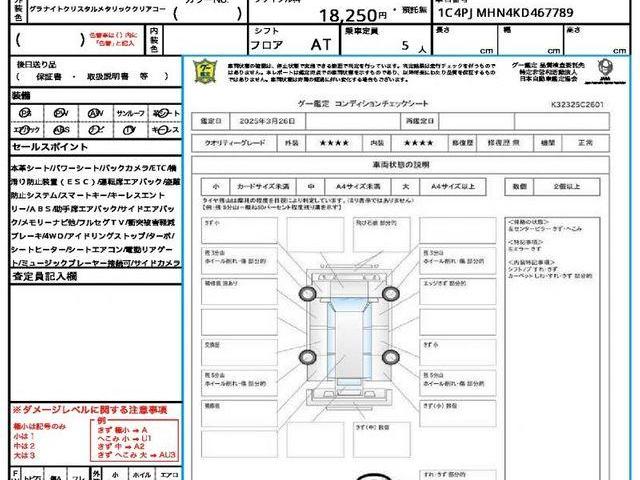Click the 内装 four-star rating

[x=418, y=143]
